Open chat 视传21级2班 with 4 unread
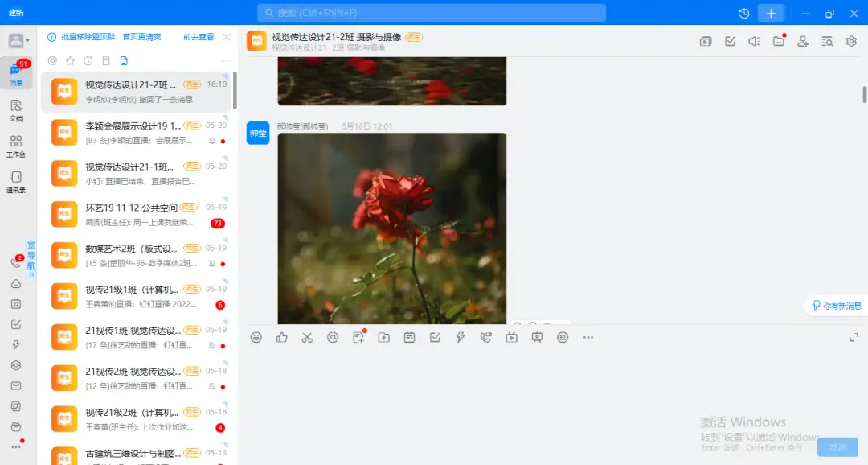 pyautogui.click(x=137, y=420)
